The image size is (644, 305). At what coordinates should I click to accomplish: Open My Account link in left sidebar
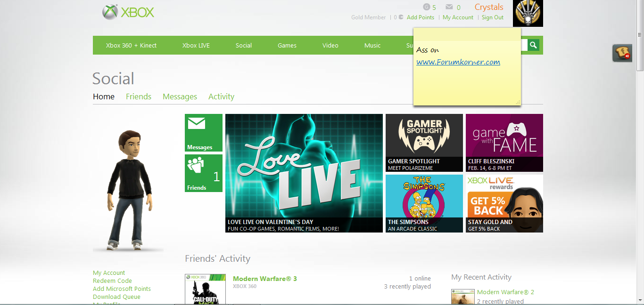[109, 273]
